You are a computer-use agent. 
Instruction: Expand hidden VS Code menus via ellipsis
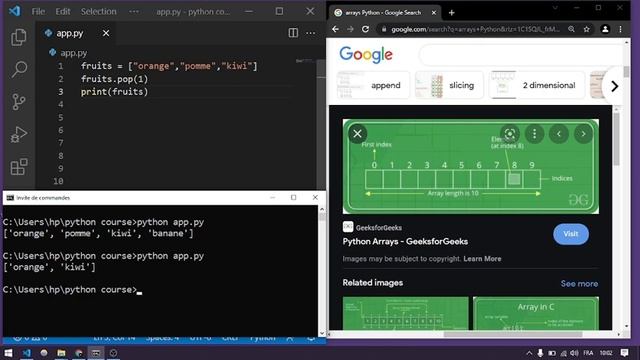click(x=134, y=11)
